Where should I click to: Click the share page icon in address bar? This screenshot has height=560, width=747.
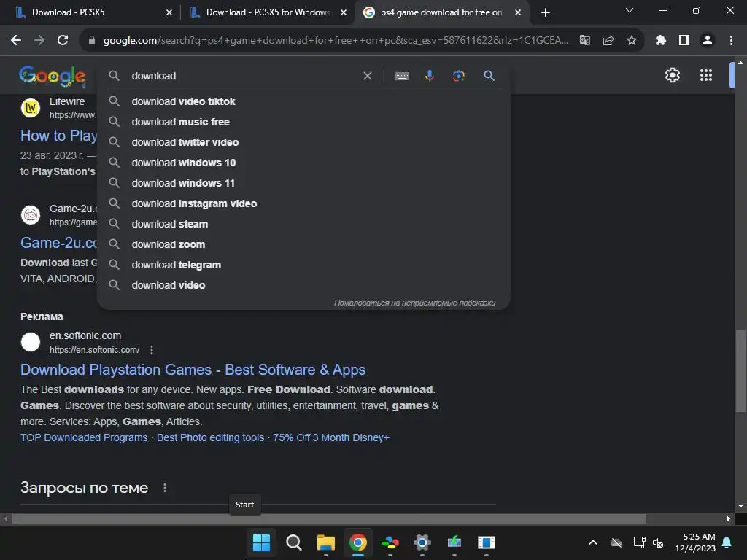coord(608,41)
